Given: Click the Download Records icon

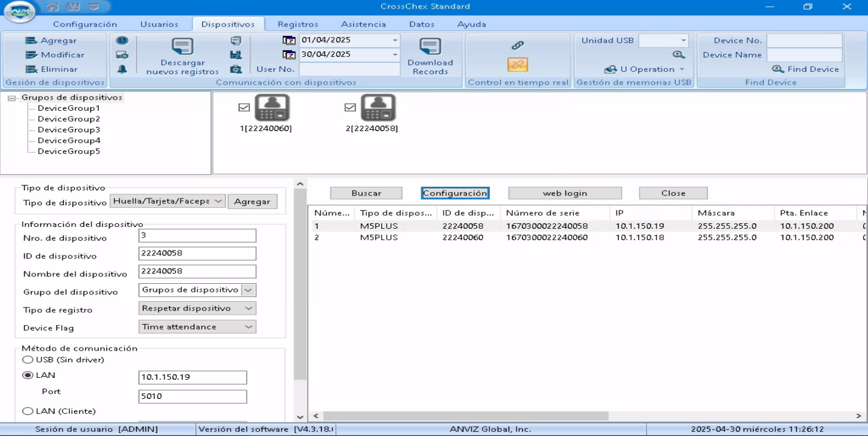Looking at the screenshot, I should [430, 46].
